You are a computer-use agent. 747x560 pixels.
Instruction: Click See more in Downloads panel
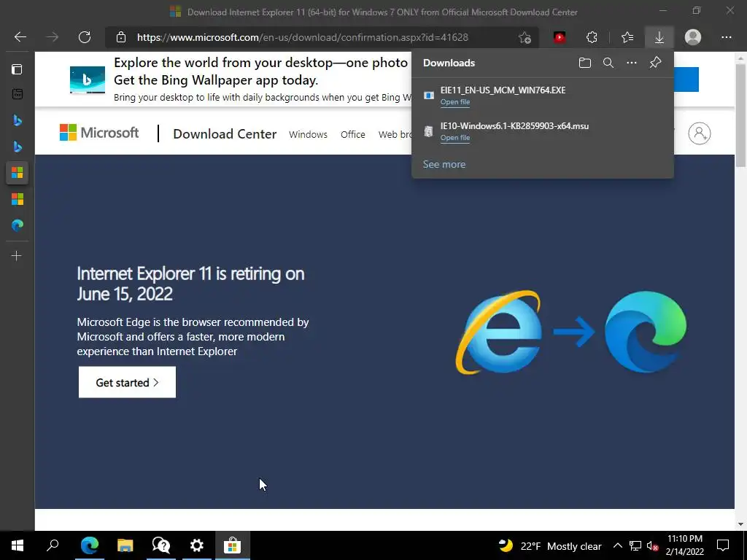tap(444, 164)
